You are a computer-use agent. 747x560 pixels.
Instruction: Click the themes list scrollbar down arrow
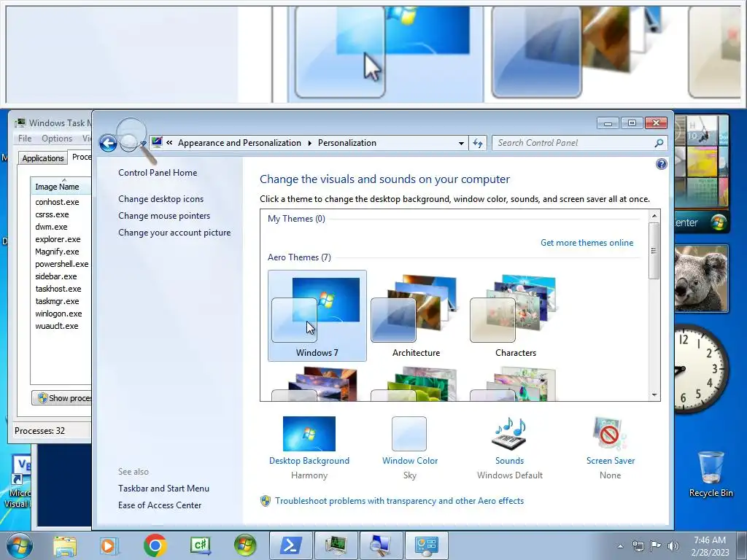coord(654,394)
